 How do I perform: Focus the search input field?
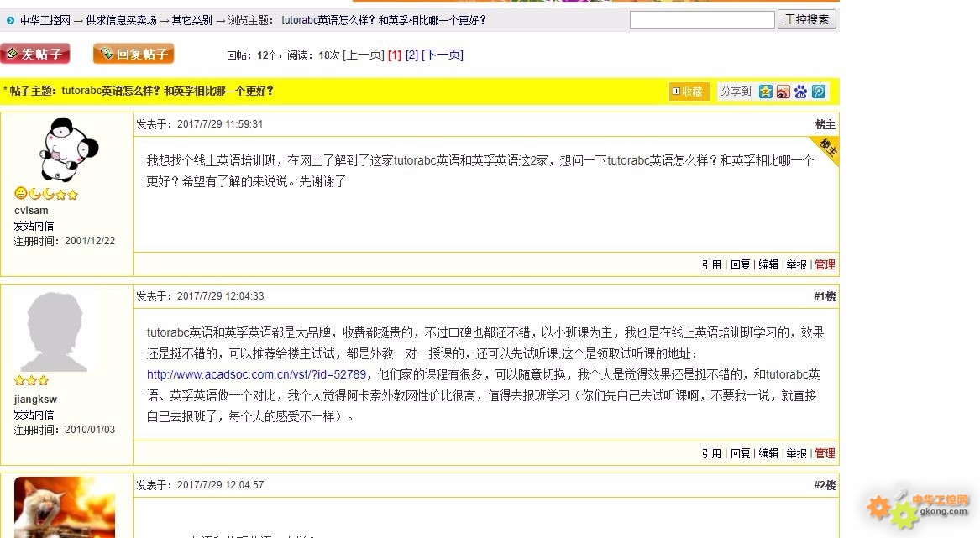[702, 20]
